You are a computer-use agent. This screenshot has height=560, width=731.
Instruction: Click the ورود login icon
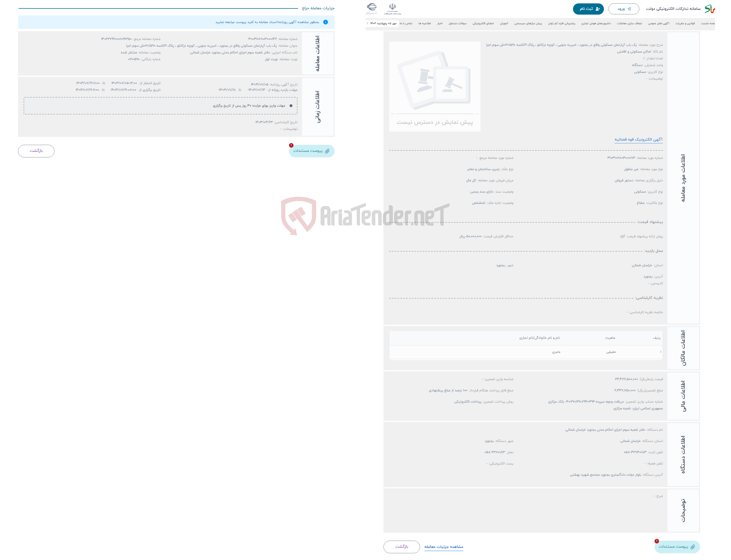click(x=632, y=9)
